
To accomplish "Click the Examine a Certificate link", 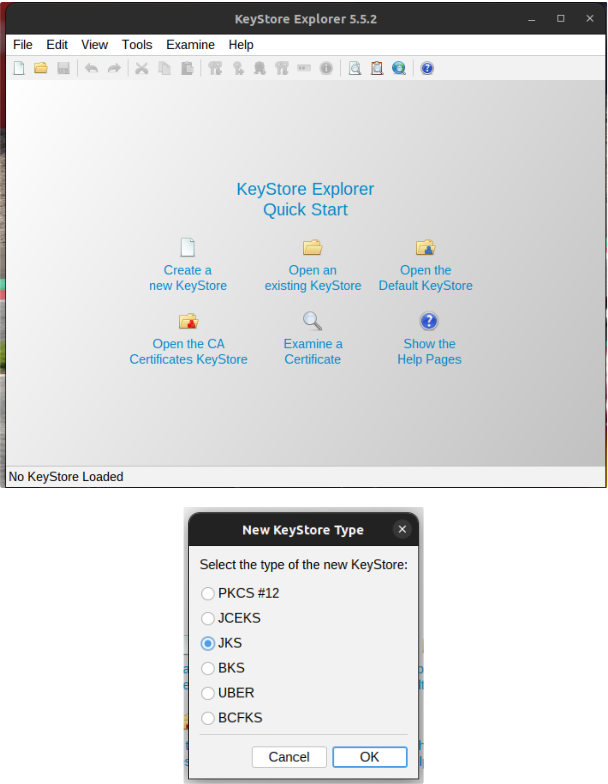I will 312,352.
